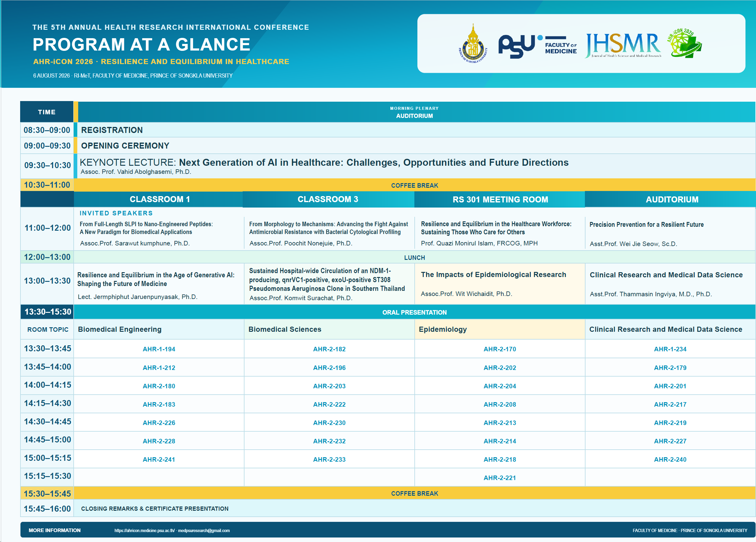The width and height of the screenshot is (756, 542).
Task: Click the Prince of Songkla University crest logo
Action: 473,43
